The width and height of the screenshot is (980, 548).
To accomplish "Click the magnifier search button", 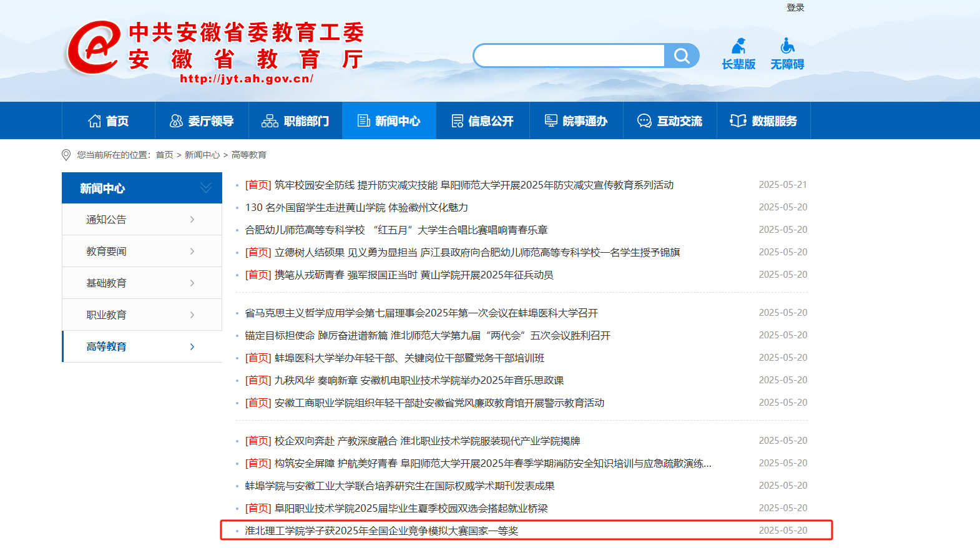I will click(682, 56).
